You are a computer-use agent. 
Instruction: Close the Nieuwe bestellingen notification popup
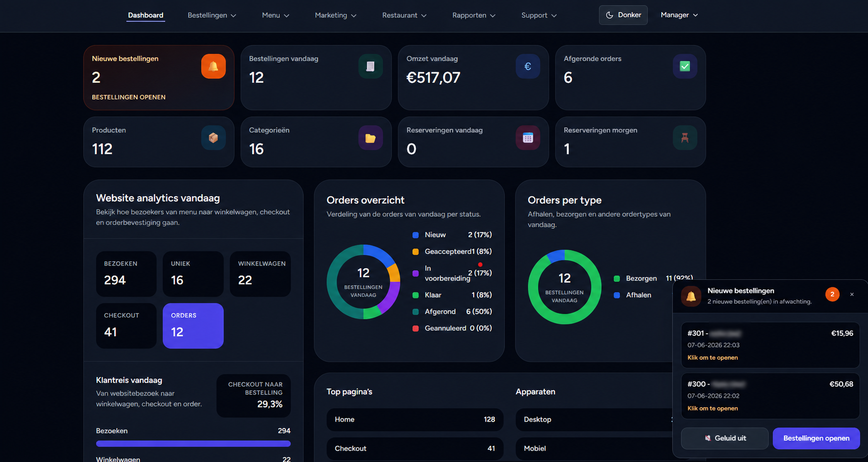pos(852,294)
